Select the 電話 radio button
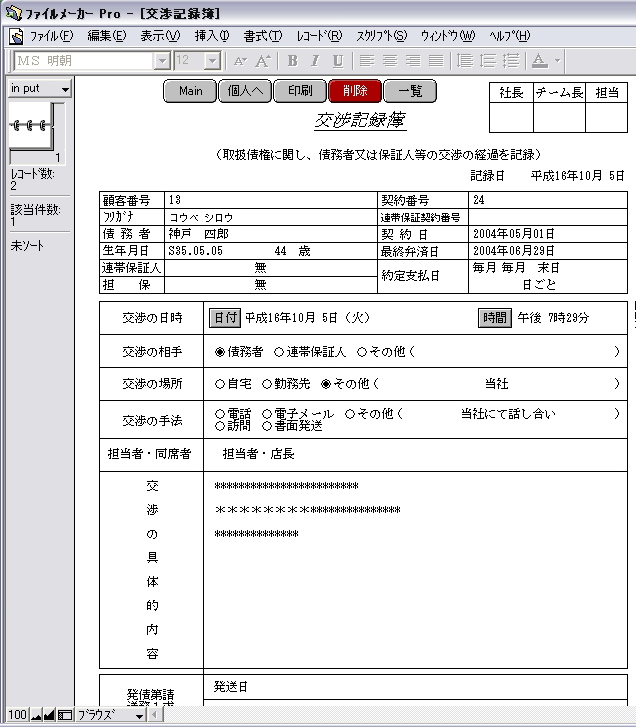Screen dimensions: 636x727 [x=220, y=414]
